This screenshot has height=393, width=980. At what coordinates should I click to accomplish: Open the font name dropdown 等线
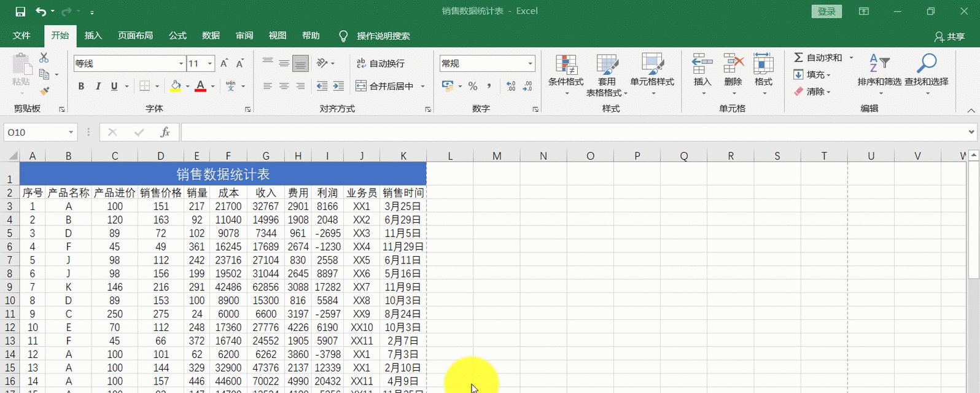[181, 63]
